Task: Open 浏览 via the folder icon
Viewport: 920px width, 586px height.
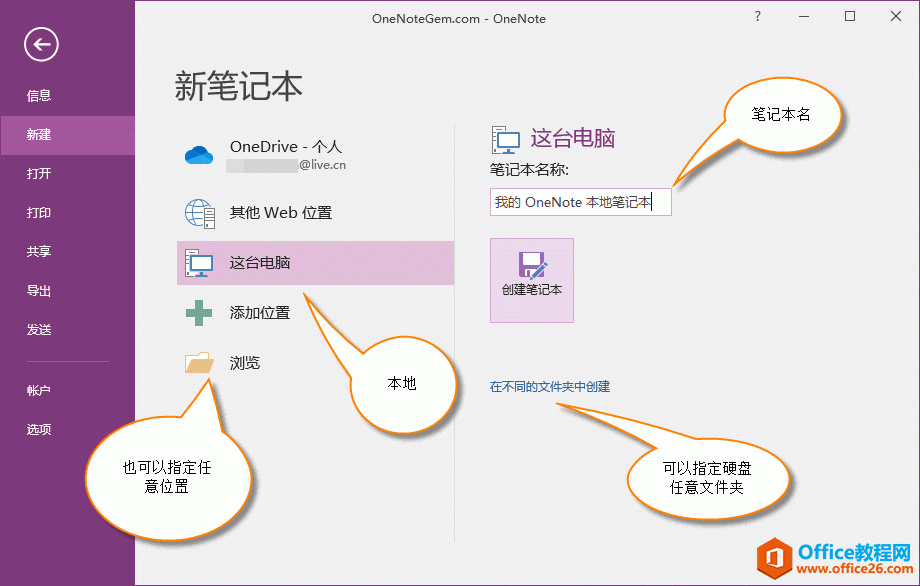Action: pyautogui.click(x=198, y=362)
